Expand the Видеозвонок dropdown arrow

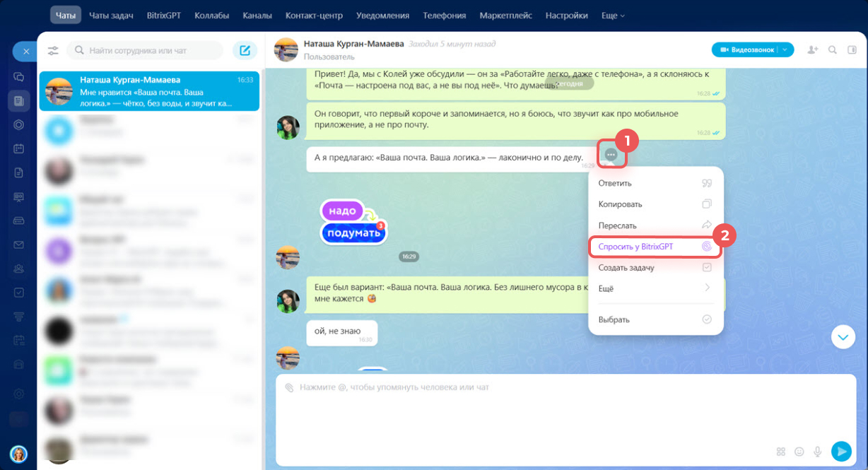(x=786, y=49)
